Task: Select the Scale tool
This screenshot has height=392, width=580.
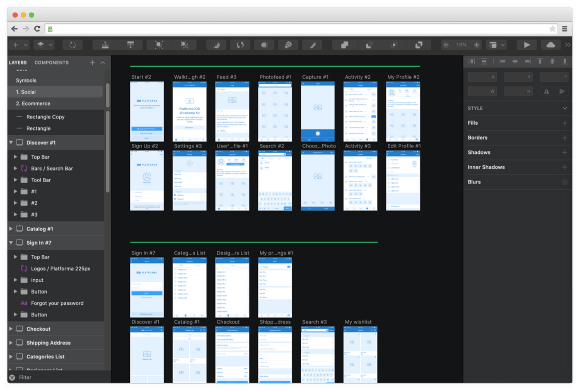Action: point(288,45)
